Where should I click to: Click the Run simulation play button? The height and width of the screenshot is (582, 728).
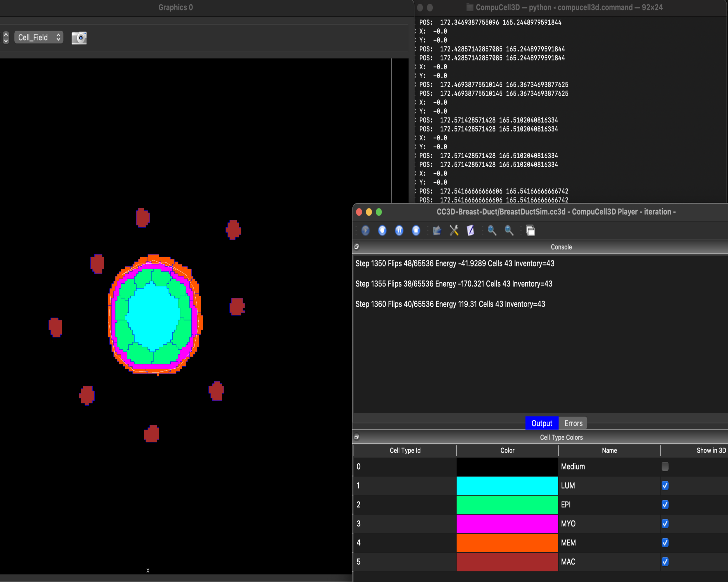coord(365,230)
